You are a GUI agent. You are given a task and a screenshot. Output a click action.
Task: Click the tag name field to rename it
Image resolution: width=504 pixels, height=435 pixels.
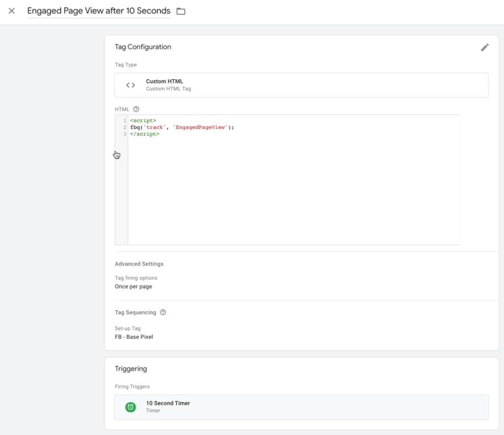98,11
